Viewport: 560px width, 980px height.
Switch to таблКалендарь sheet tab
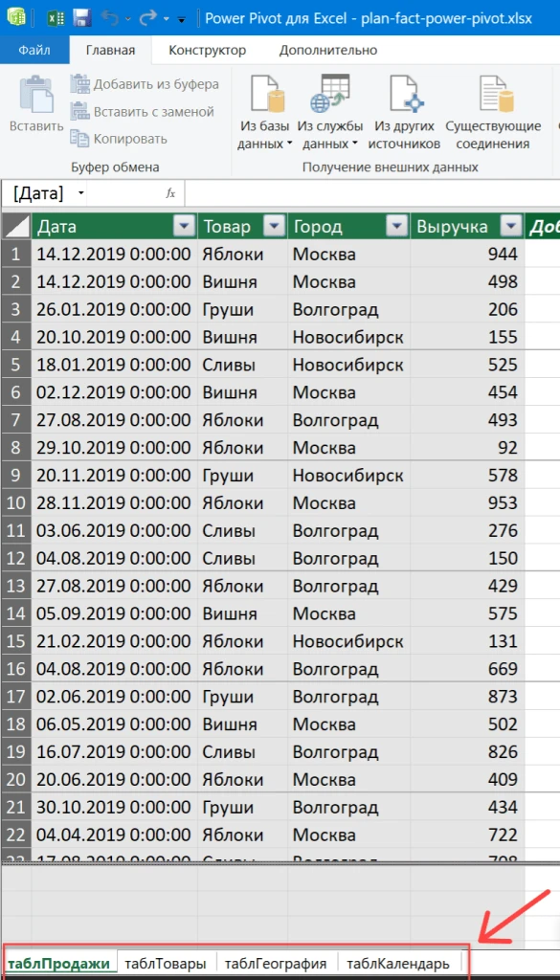[x=398, y=963]
